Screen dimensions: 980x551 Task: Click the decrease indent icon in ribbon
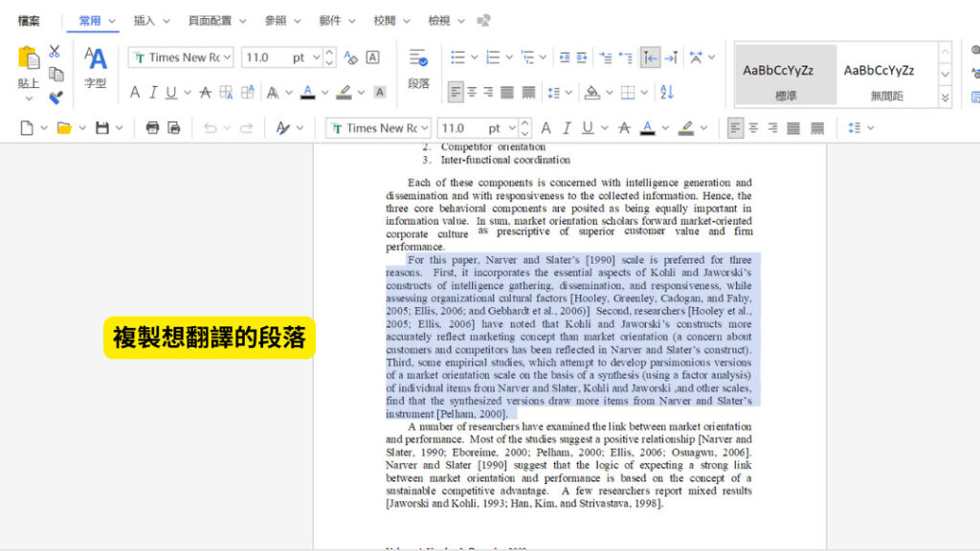click(565, 57)
